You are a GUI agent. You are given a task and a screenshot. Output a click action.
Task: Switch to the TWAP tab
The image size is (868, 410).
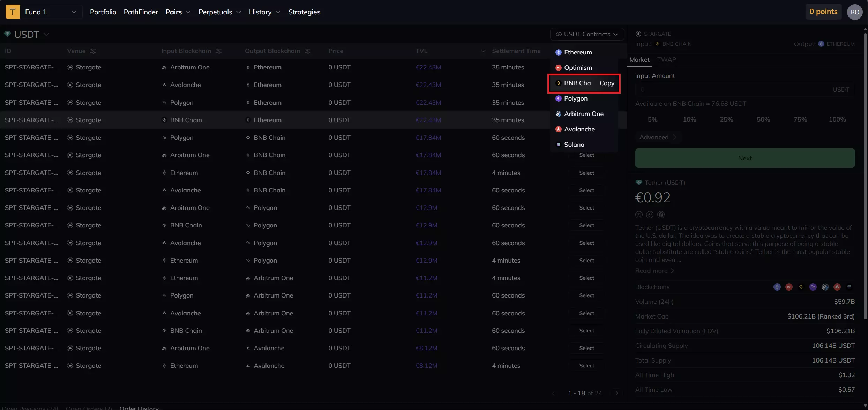coord(666,60)
